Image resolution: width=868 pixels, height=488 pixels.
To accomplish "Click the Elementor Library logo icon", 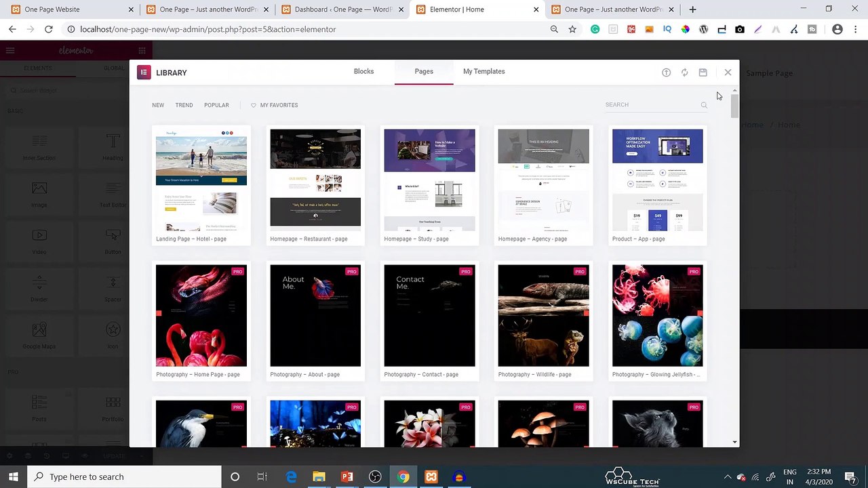I will (144, 73).
